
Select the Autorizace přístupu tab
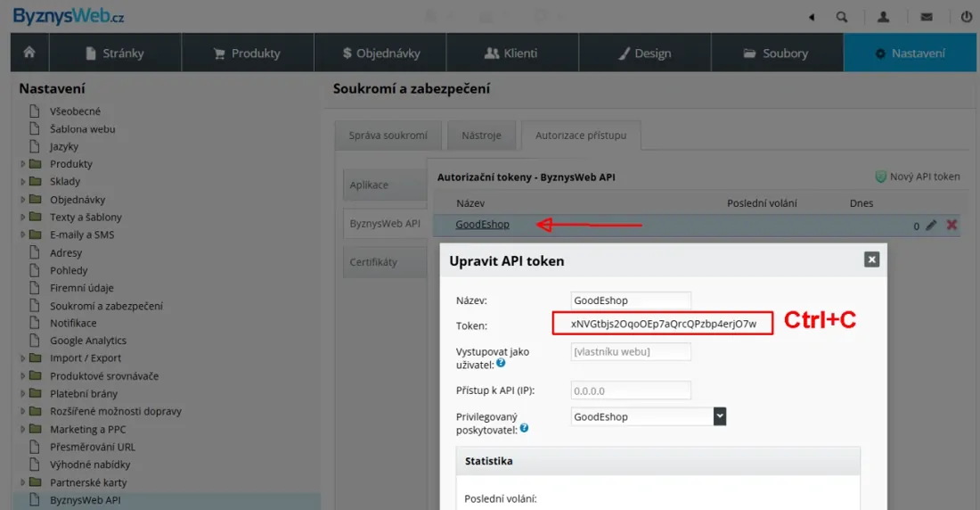pos(581,136)
